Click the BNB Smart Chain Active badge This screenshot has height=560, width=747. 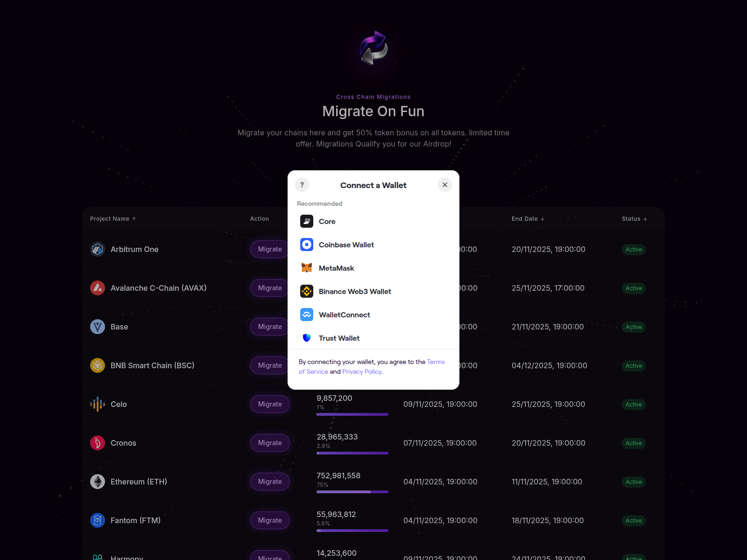634,365
